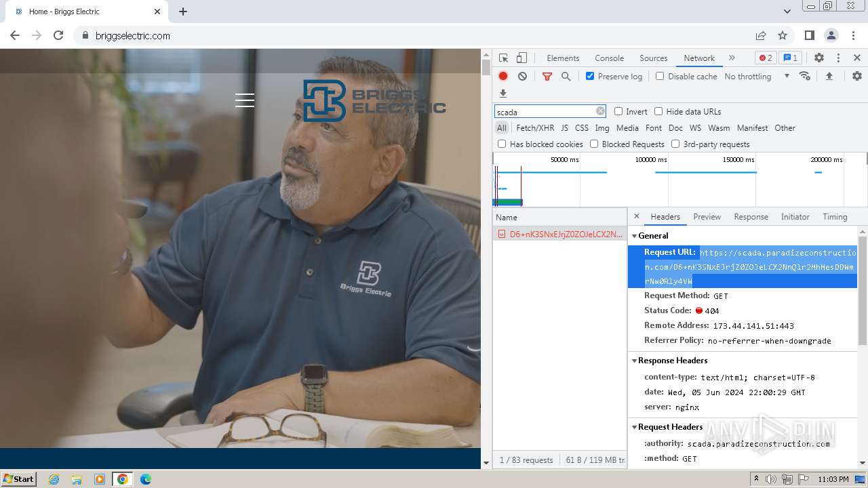
Task: Clear the network log
Action: click(x=522, y=77)
